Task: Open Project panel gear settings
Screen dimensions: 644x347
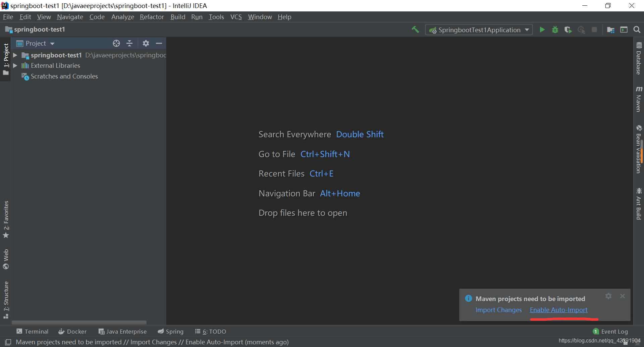Action: [146, 43]
